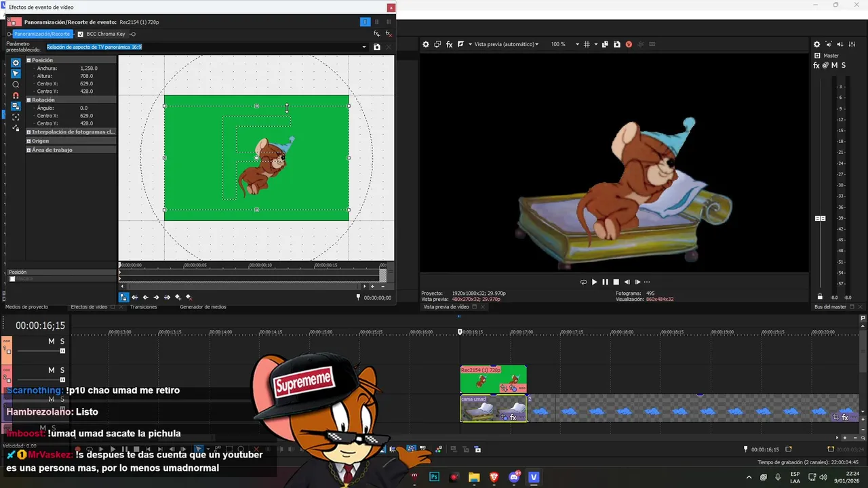Select the Panoramización/Recorte effect chain button
868x488 pixels.
[42, 34]
